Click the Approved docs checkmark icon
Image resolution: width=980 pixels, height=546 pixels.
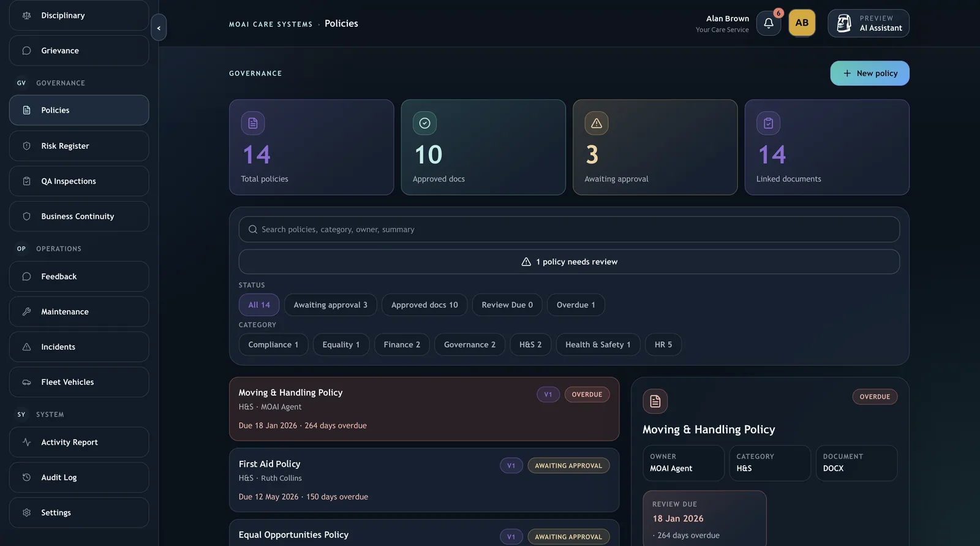pyautogui.click(x=424, y=123)
